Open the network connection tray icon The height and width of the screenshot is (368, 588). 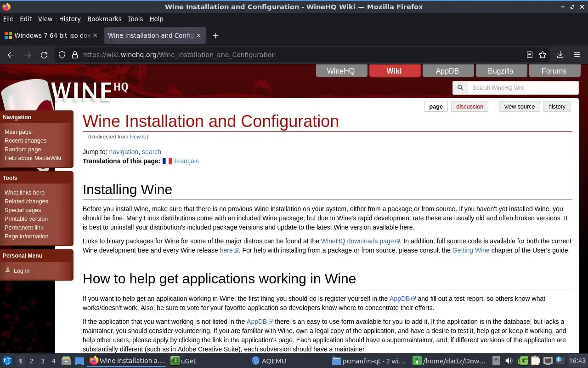(548, 361)
